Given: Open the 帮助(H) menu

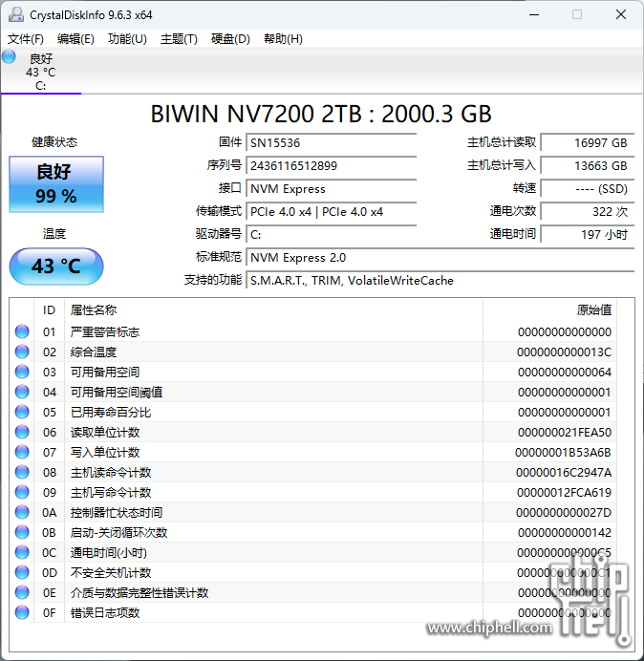Looking at the screenshot, I should click(x=282, y=39).
